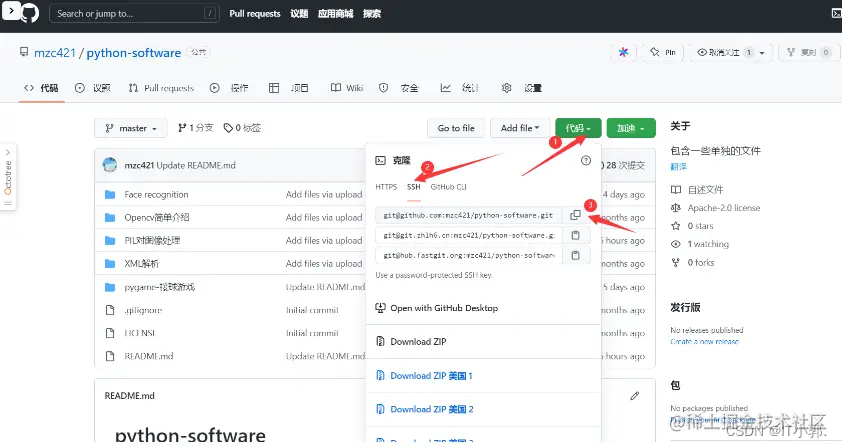Open the 28 次提交 commits link

tap(625, 165)
